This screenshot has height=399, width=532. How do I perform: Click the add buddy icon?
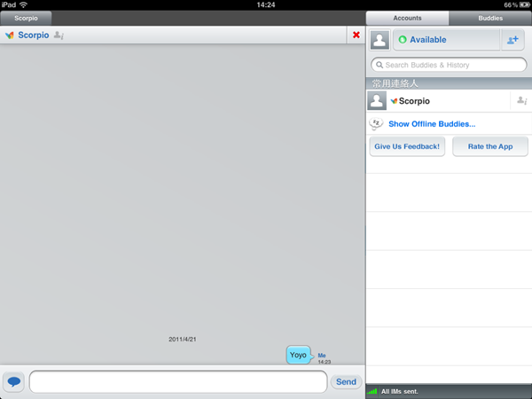tap(513, 40)
